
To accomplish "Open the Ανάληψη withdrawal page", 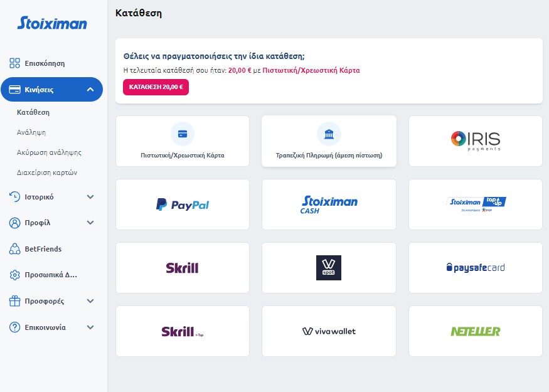I will tap(31, 132).
